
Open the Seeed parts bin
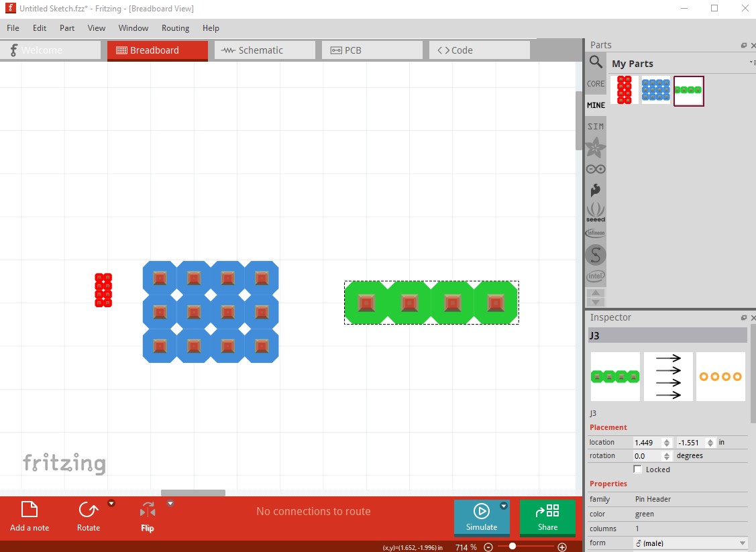pos(596,212)
